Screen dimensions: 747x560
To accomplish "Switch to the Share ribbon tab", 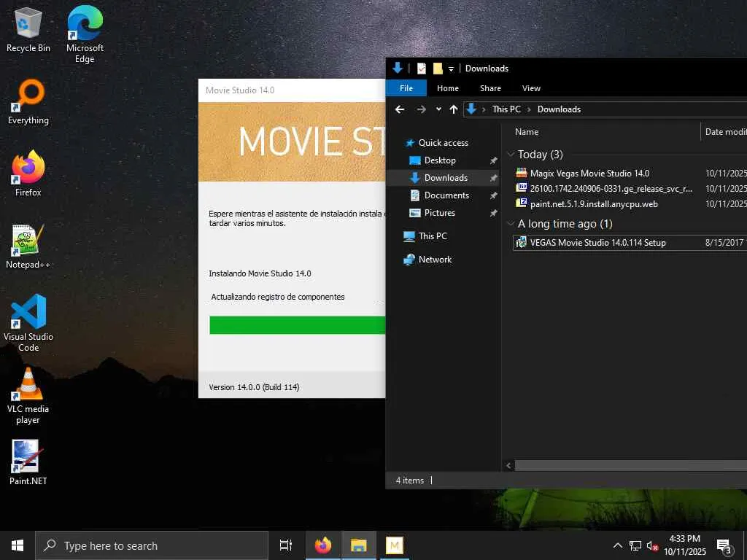I will pos(490,88).
